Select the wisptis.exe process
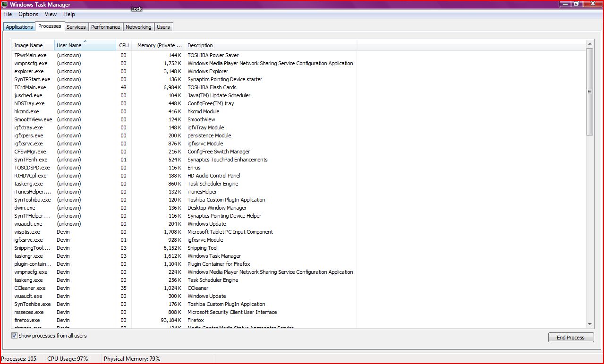604x364 pixels. (27, 232)
